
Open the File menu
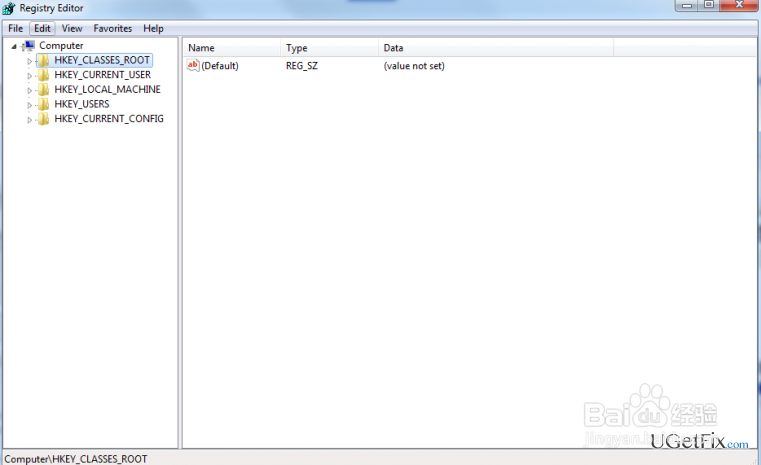15,29
